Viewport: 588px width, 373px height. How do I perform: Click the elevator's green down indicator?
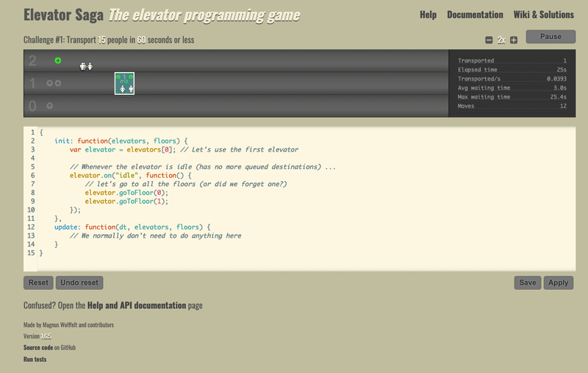click(x=131, y=77)
